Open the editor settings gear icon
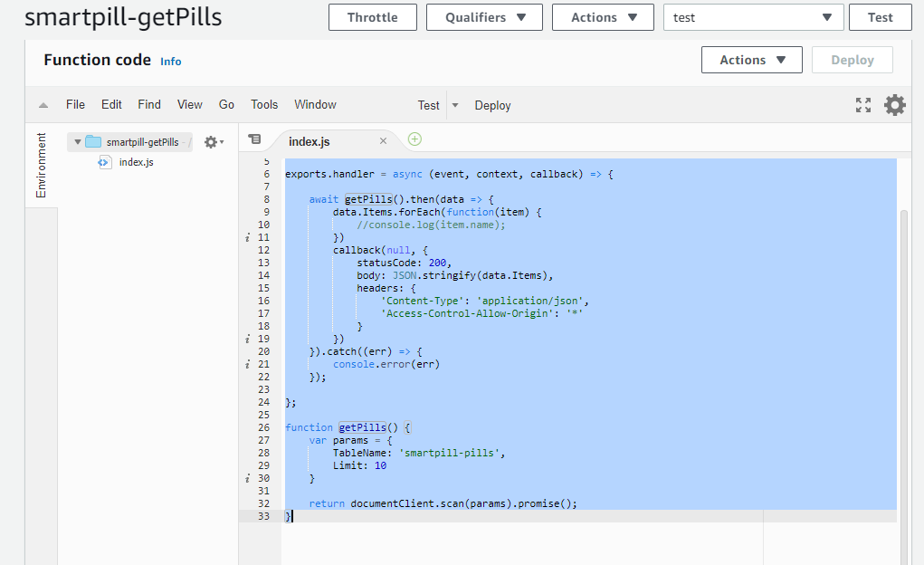 pyautogui.click(x=894, y=105)
